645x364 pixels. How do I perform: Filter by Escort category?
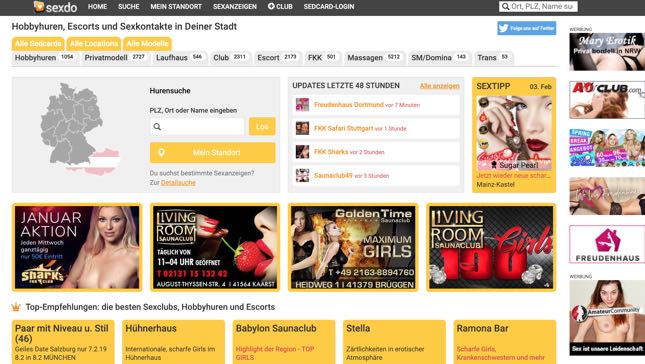point(277,58)
